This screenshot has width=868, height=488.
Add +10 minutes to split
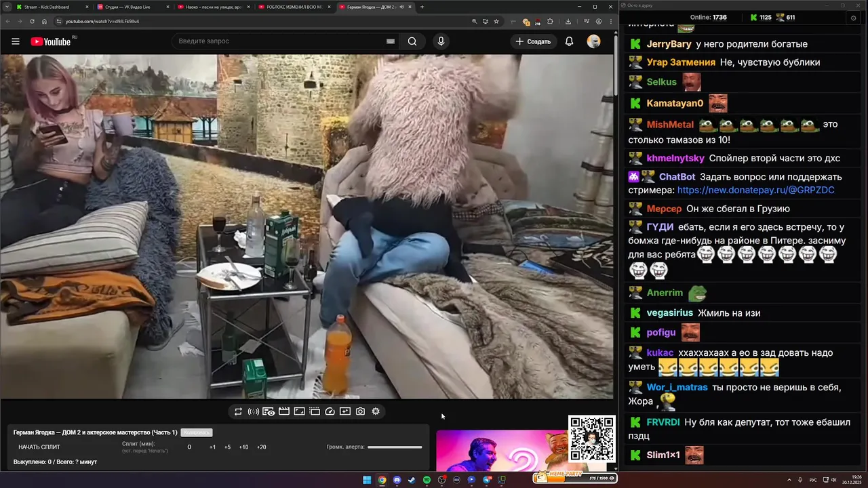tap(243, 447)
